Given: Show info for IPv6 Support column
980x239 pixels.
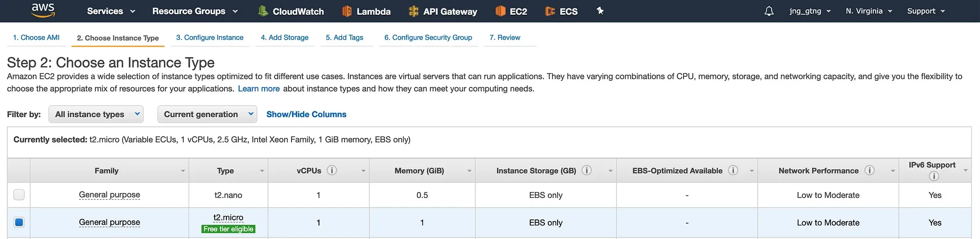Looking at the screenshot, I should [933, 176].
